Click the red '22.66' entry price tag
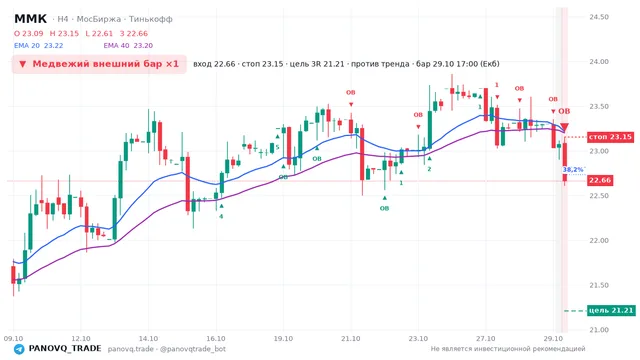Image resolution: width=640 pixels, height=360 pixels. 600,180
